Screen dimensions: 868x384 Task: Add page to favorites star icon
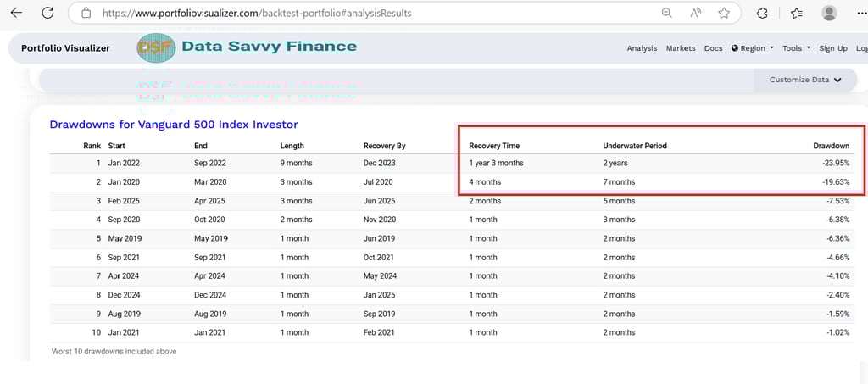(x=724, y=13)
